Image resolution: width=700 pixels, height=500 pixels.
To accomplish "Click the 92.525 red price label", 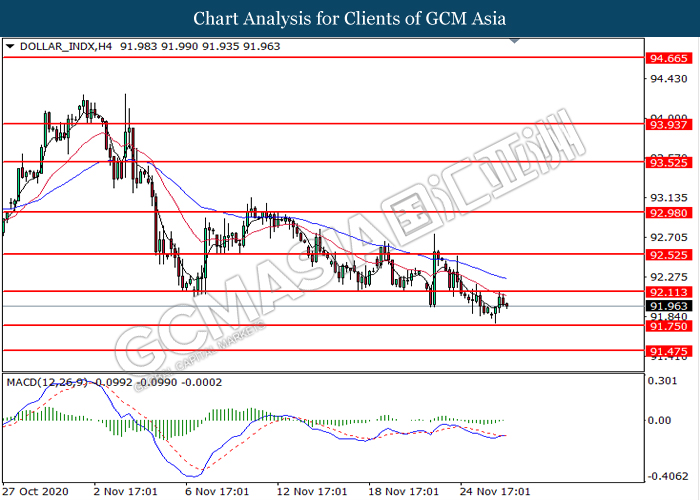I will coord(666,255).
